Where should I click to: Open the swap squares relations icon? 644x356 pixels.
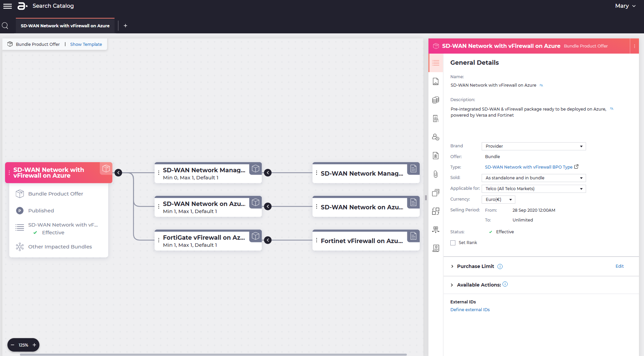coord(436,211)
